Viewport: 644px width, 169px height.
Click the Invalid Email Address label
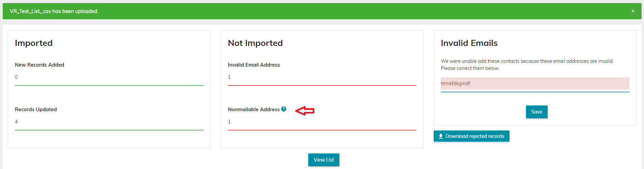(254, 65)
